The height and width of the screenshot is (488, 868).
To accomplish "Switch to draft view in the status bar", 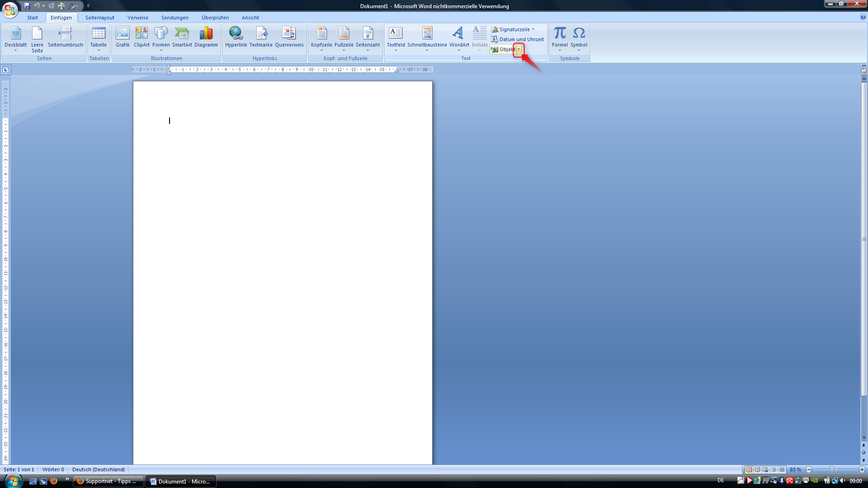I will coord(782,469).
